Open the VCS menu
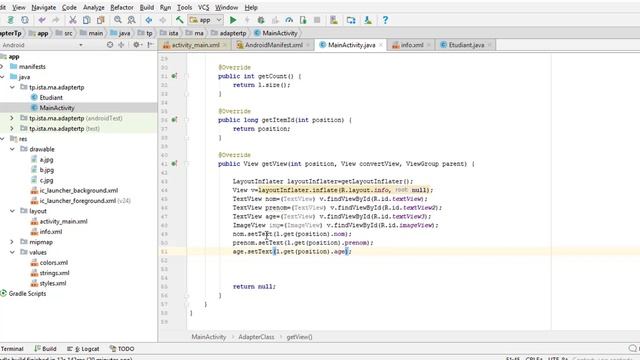Viewport: 640px width, 360px height. (203, 7)
